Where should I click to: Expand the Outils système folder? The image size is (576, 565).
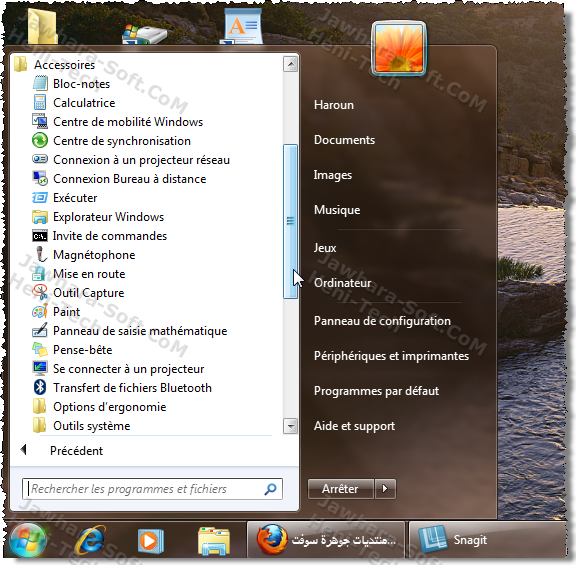tap(92, 426)
